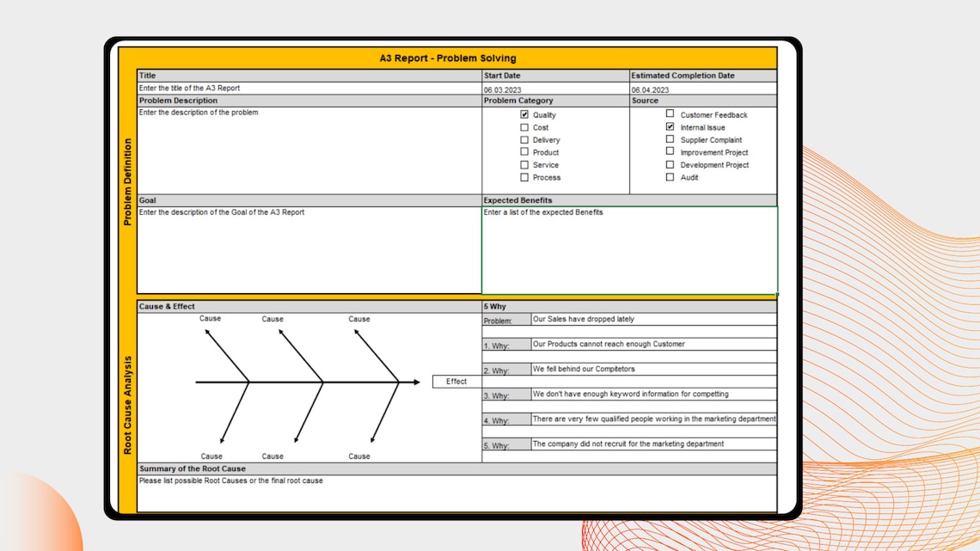The height and width of the screenshot is (551, 980).
Task: Select the Product category checkbox
Action: point(524,152)
